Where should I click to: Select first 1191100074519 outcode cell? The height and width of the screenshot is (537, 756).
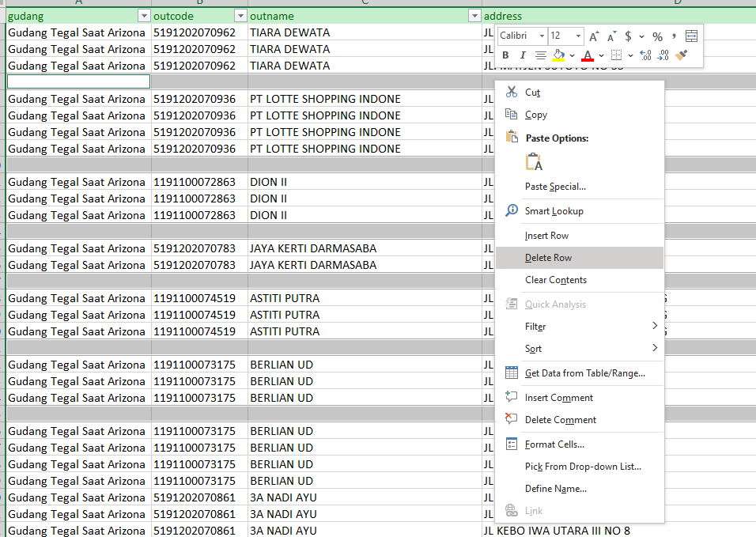point(199,298)
